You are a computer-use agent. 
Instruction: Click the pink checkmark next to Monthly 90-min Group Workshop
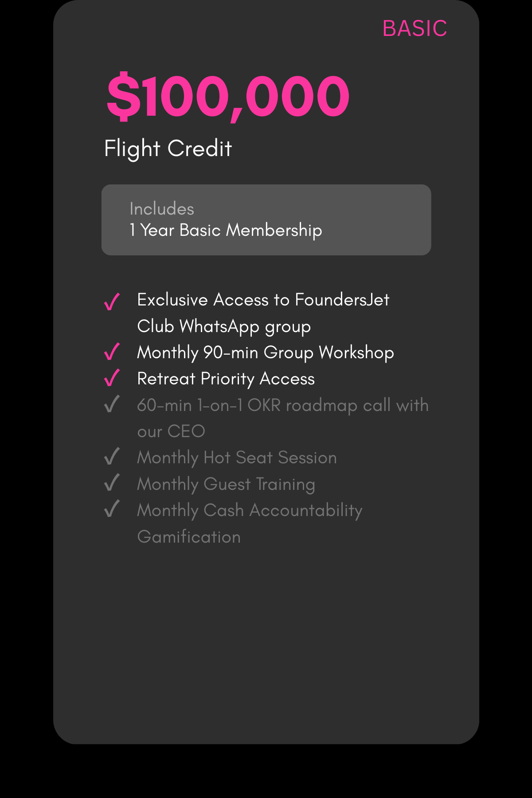112,352
